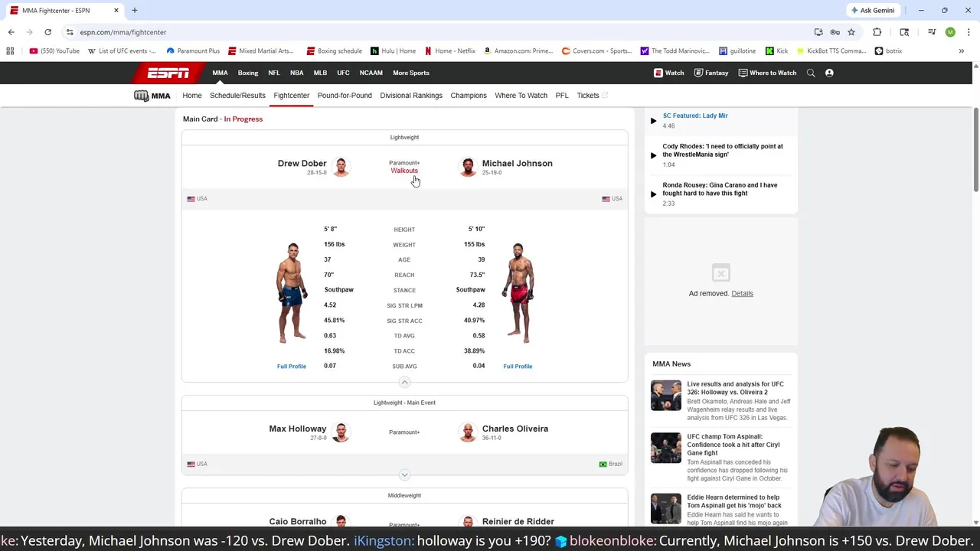980x551 pixels.
Task: Open Divisional Rankings tab
Action: tap(411, 96)
